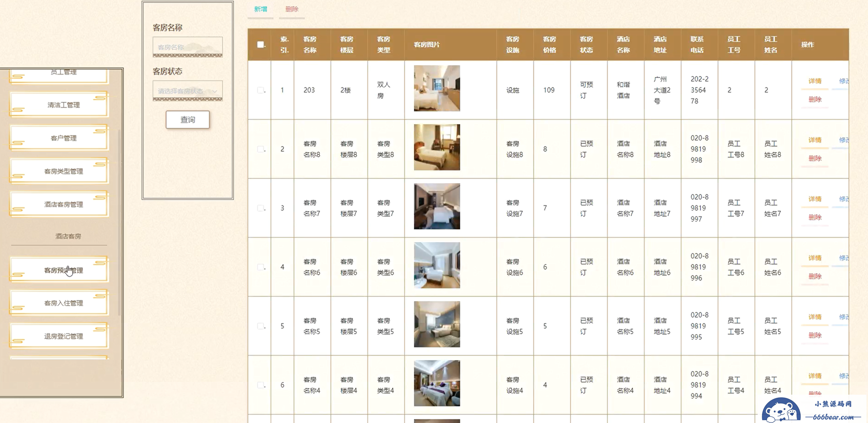Screen dimensions: 868x423
Task: Open the room photo thumbnail for 客房名称4
Action: click(x=437, y=383)
